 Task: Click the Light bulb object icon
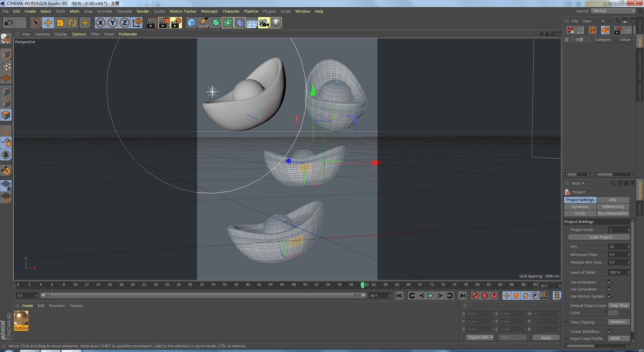tap(276, 23)
